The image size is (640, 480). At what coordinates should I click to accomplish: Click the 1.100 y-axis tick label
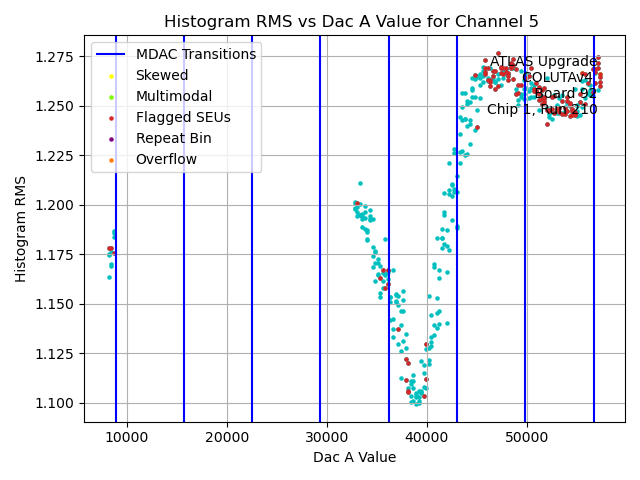[57, 403]
